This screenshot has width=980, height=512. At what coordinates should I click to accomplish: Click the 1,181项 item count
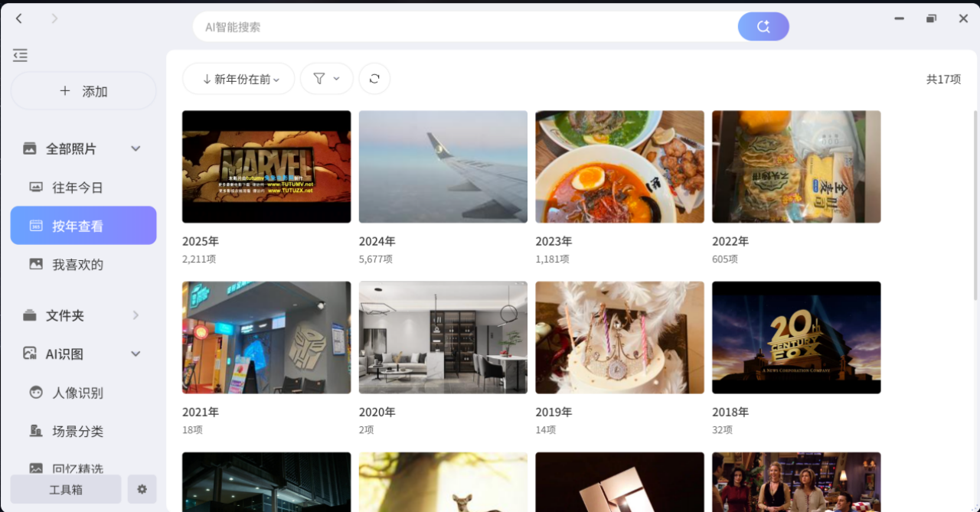[x=553, y=259]
